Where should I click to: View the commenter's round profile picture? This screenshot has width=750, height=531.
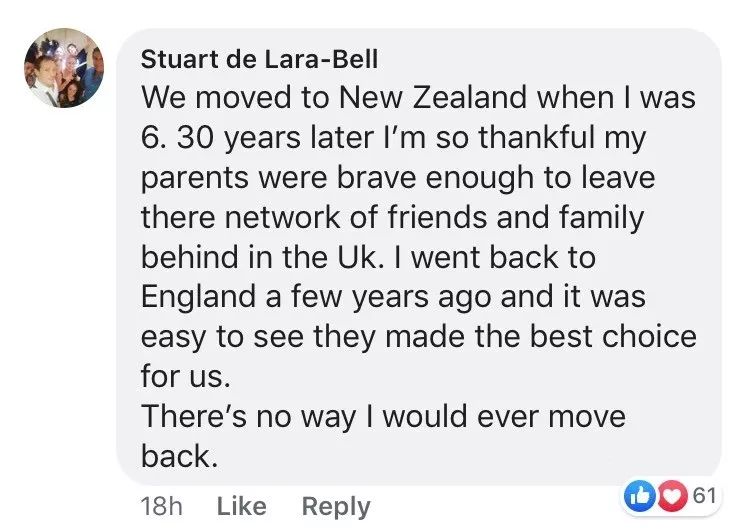click(x=64, y=68)
